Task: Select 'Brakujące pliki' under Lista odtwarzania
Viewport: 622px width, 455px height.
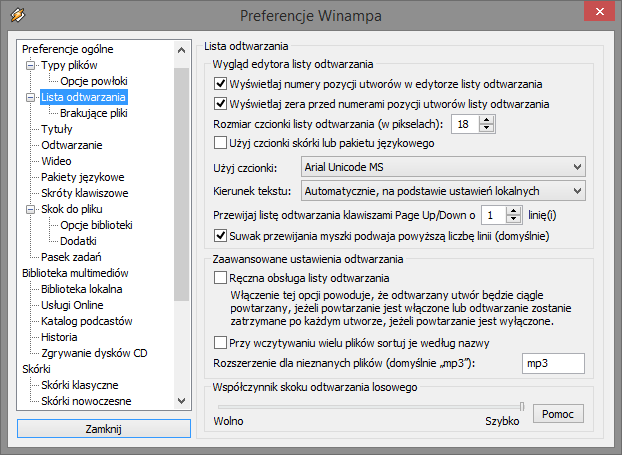Action: 94,113
